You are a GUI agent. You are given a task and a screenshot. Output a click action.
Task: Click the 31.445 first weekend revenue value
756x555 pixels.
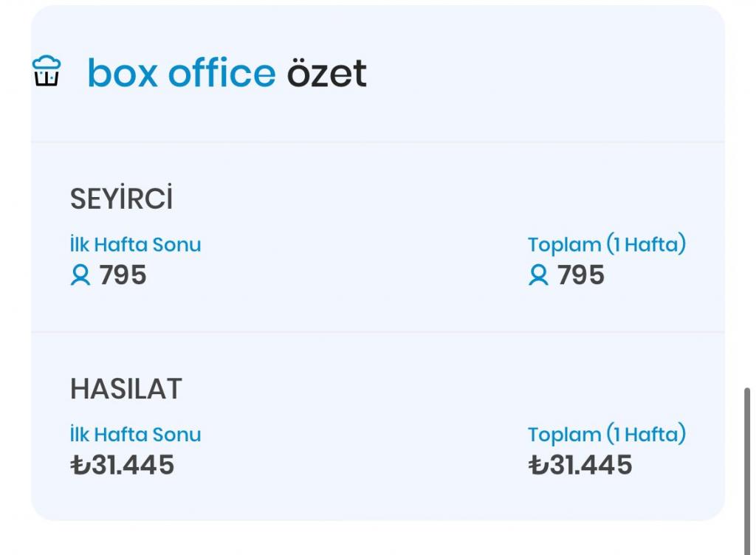tap(132, 465)
